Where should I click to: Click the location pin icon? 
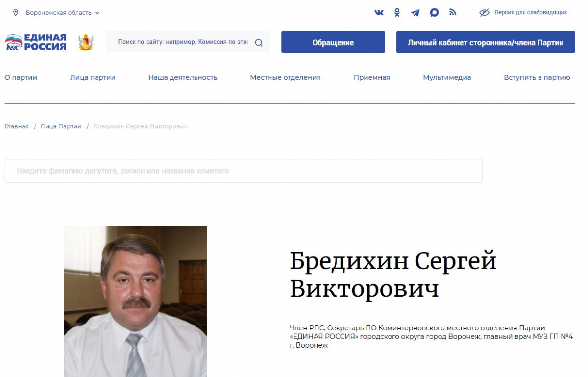pyautogui.click(x=16, y=13)
